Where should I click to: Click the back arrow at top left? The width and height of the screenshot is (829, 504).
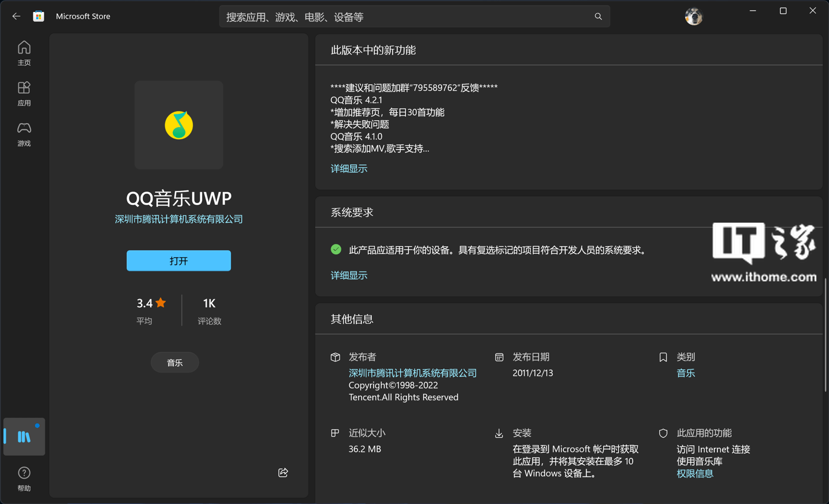tap(16, 16)
